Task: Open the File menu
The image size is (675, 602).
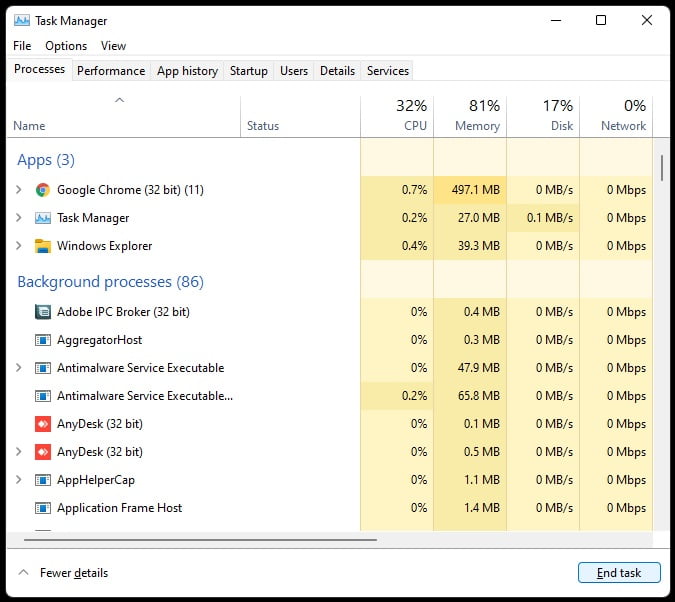Action: [22, 46]
